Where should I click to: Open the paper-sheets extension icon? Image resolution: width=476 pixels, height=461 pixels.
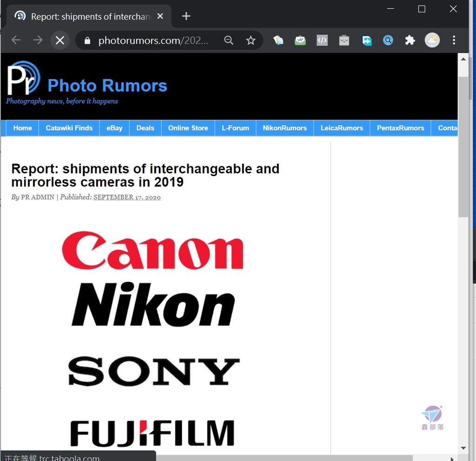tap(278, 40)
